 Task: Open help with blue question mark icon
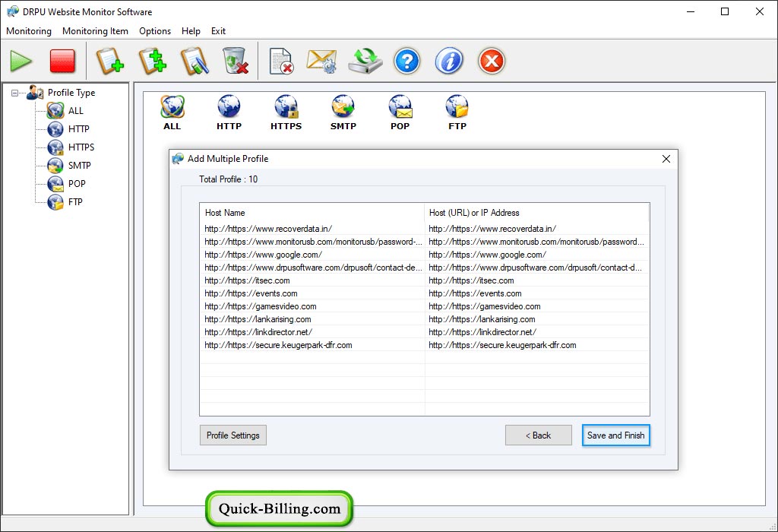(407, 62)
